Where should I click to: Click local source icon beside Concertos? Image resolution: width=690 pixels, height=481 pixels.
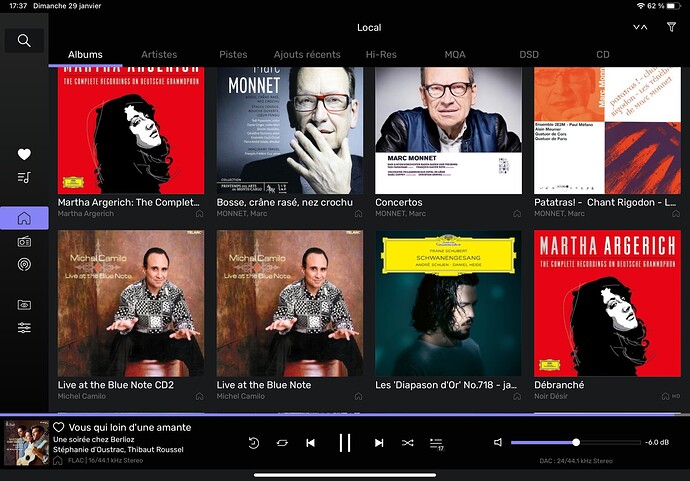(517, 214)
